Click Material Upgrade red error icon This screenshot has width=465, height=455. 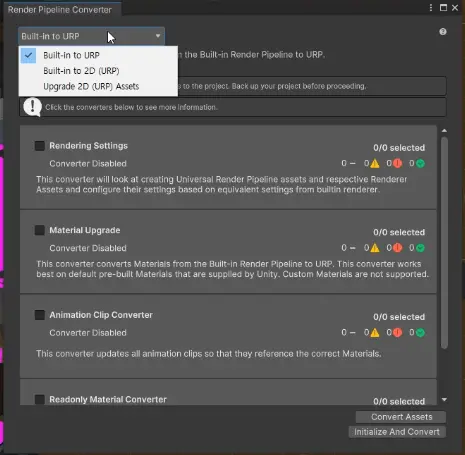click(x=397, y=248)
